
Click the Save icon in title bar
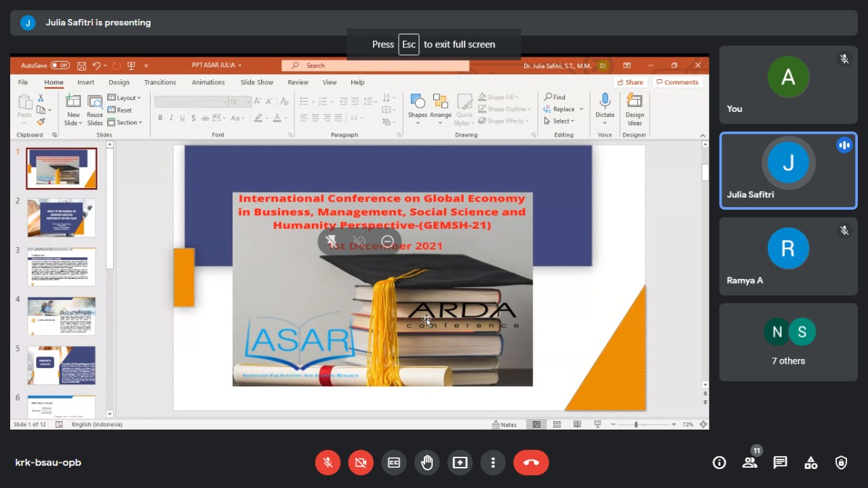(81, 66)
